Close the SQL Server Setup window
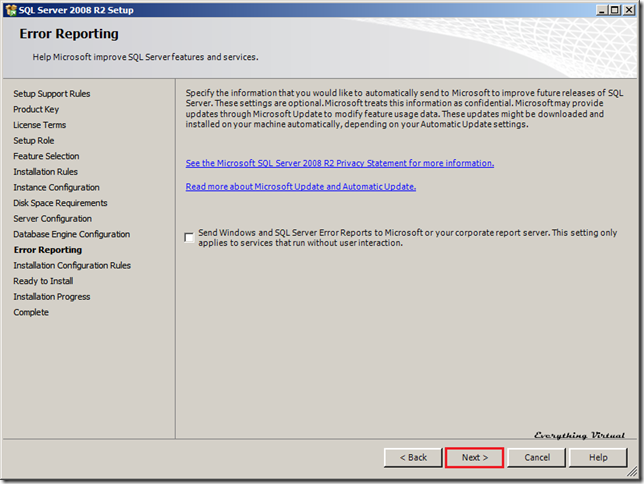 pyautogui.click(x=629, y=10)
